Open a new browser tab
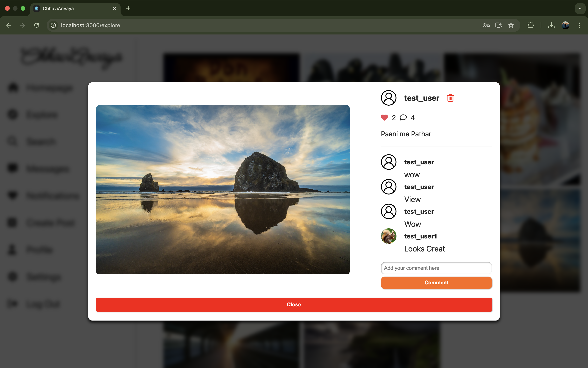 tap(128, 9)
